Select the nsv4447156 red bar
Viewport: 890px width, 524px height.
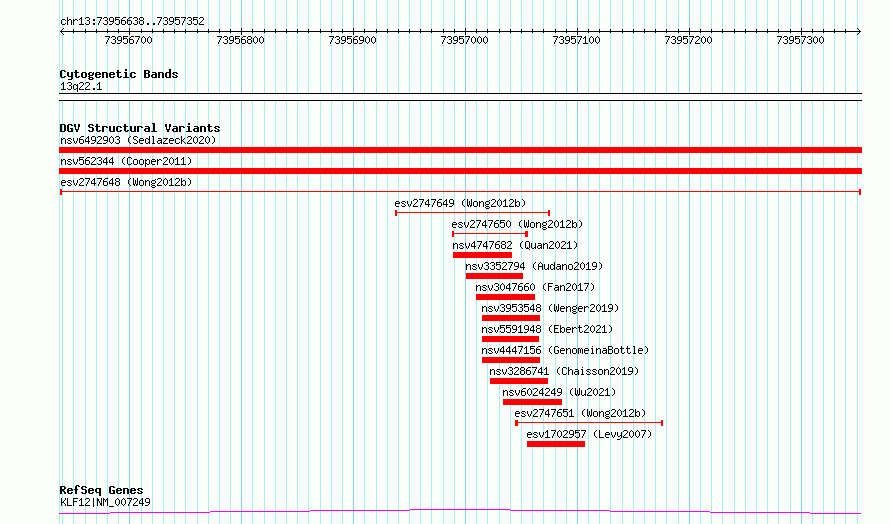pyautogui.click(x=511, y=360)
